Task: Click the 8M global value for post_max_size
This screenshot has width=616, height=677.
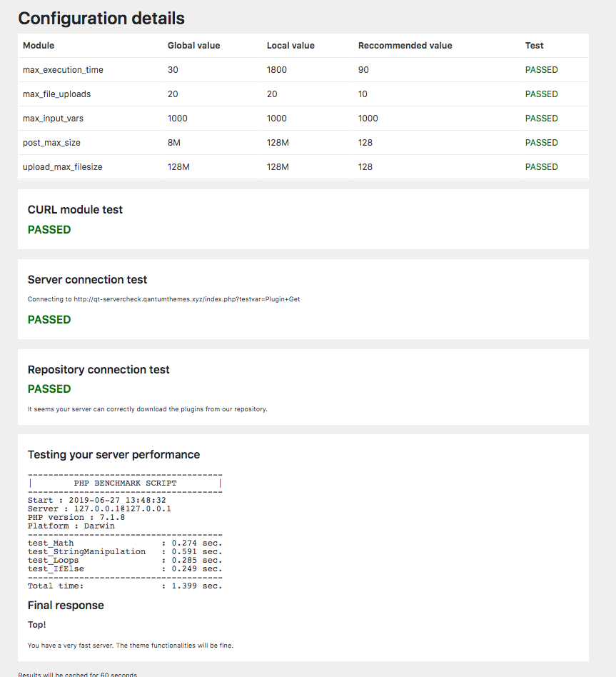Action: pos(174,143)
